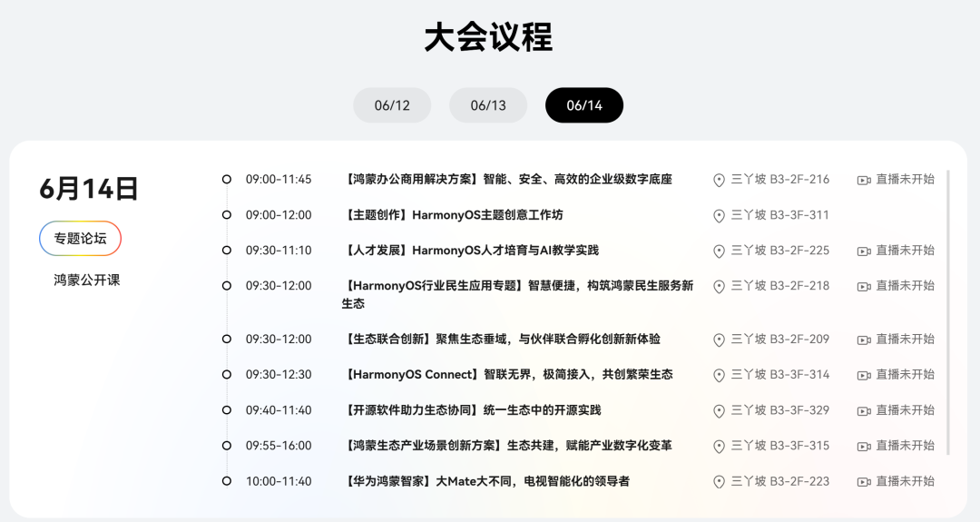
Task: Switch to the 06/13 date tab
Action: (488, 105)
